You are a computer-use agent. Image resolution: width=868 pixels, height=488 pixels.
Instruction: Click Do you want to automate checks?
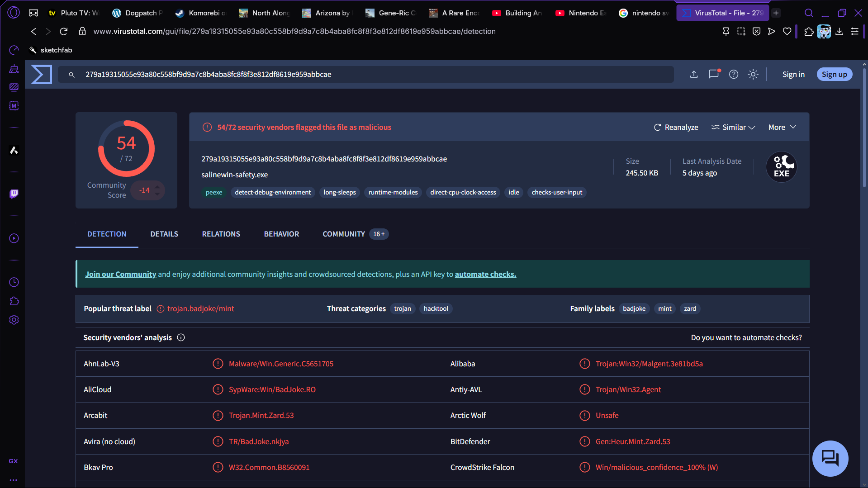746,338
